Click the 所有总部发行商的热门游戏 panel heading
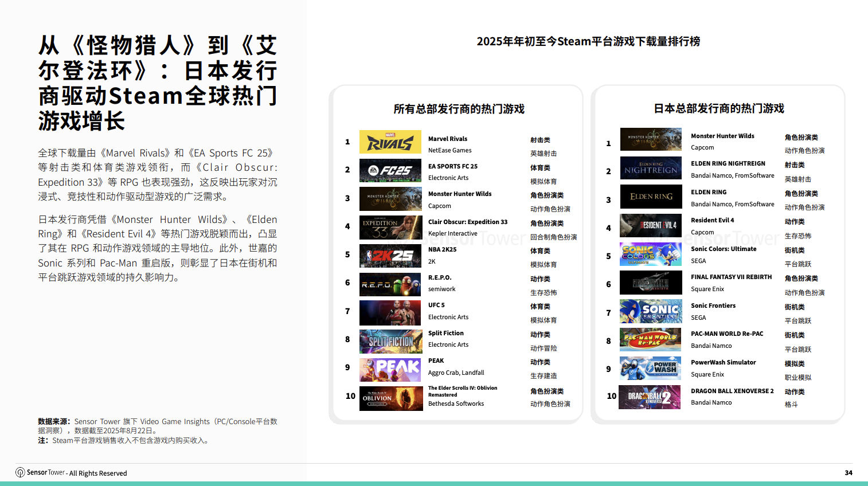 point(455,109)
